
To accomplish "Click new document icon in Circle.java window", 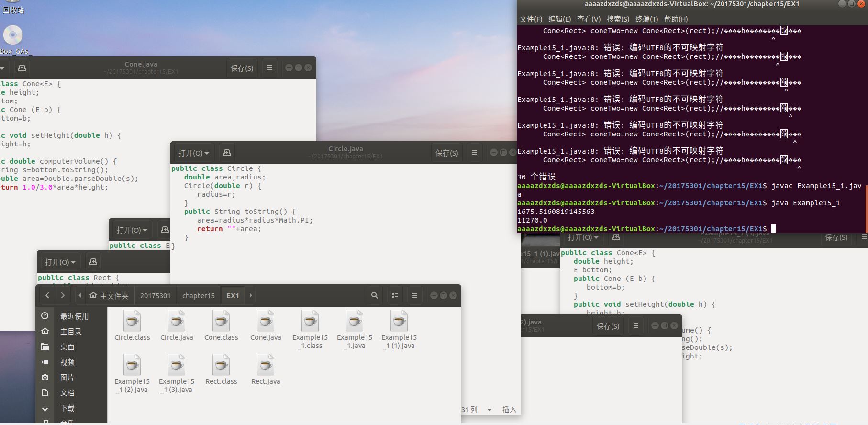I will tap(227, 153).
